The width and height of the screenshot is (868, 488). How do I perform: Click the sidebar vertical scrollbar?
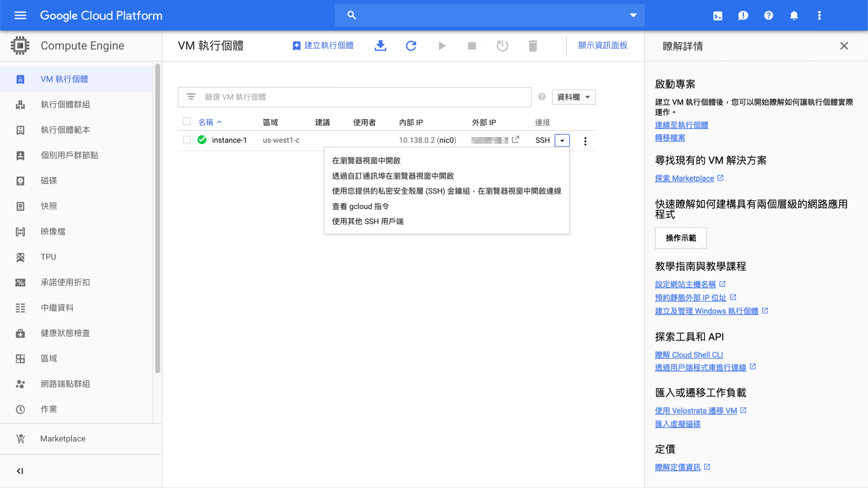tap(158, 218)
